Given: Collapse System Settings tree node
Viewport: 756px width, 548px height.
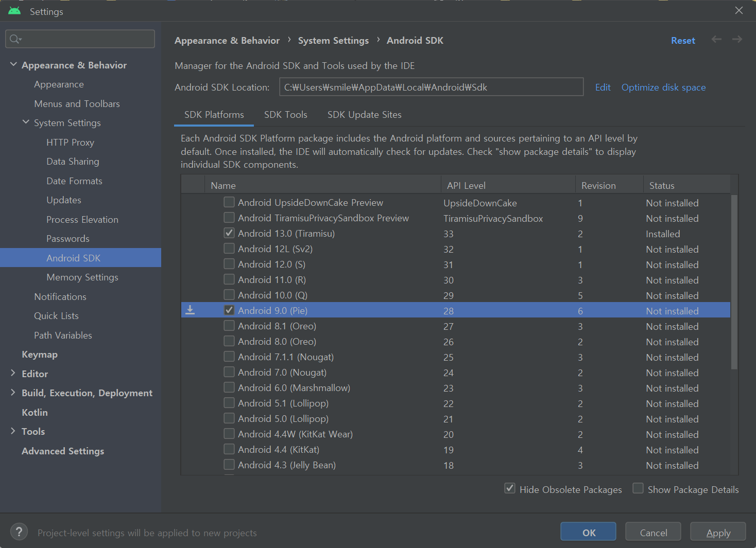Looking at the screenshot, I should (x=26, y=122).
